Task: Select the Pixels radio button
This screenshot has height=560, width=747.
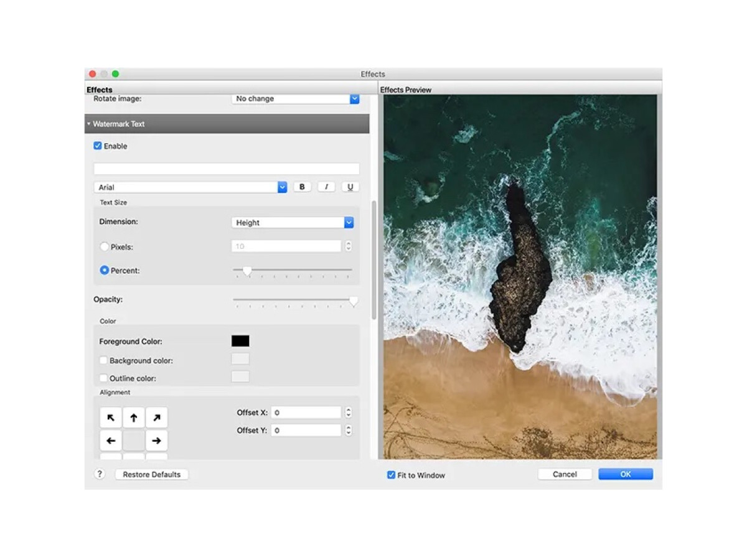Action: coord(105,247)
